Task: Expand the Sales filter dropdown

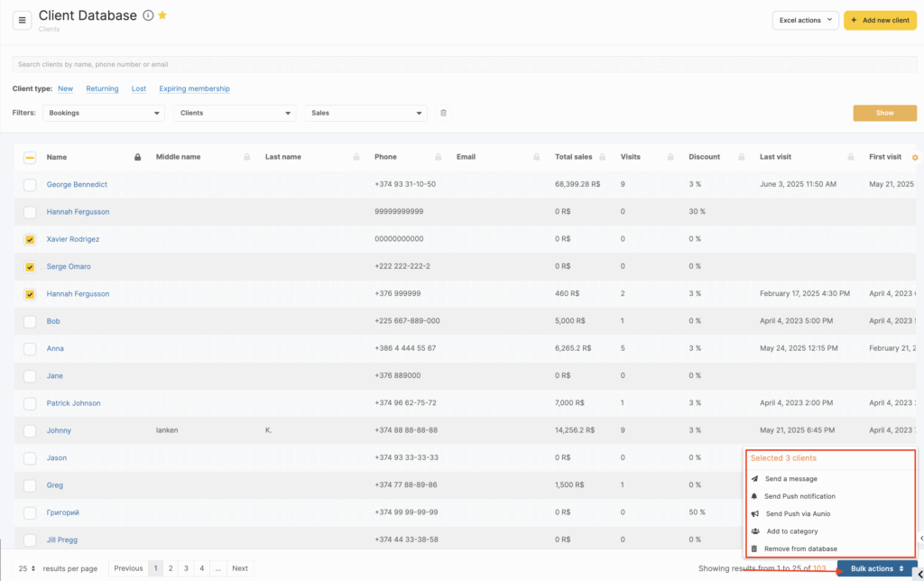Action: tap(366, 113)
